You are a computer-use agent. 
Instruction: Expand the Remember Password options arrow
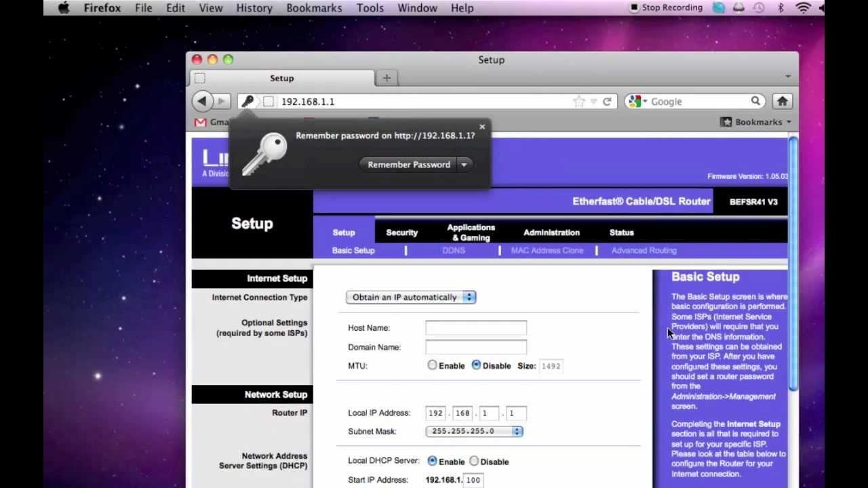point(465,165)
